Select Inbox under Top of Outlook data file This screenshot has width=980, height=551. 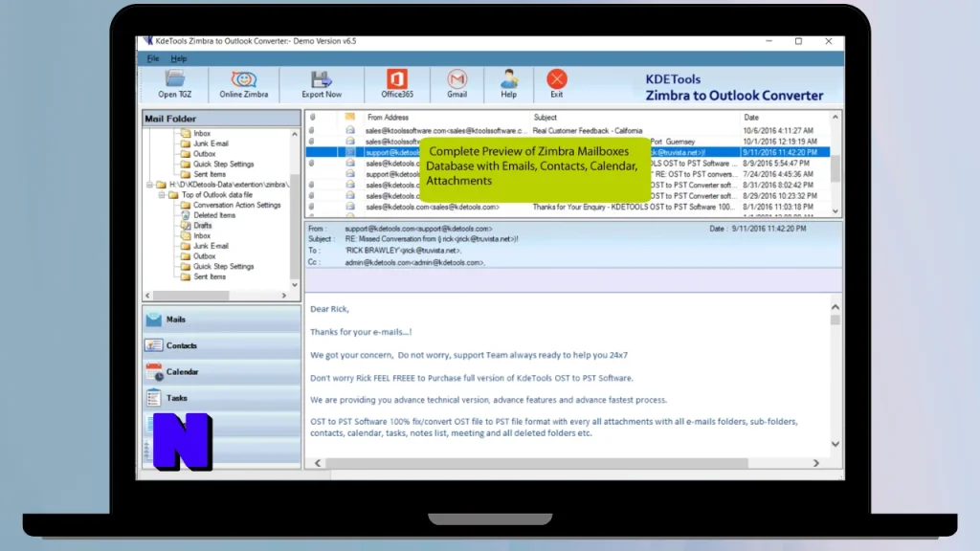click(202, 235)
